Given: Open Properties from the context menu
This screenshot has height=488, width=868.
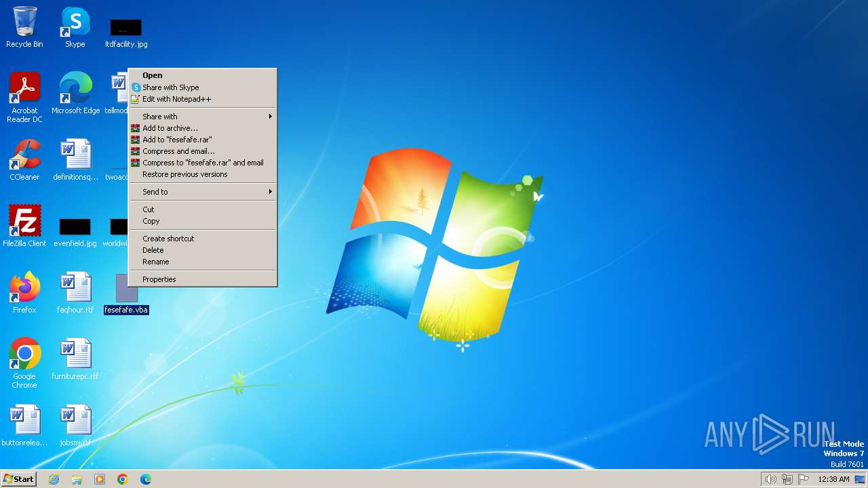Looking at the screenshot, I should point(203,279).
